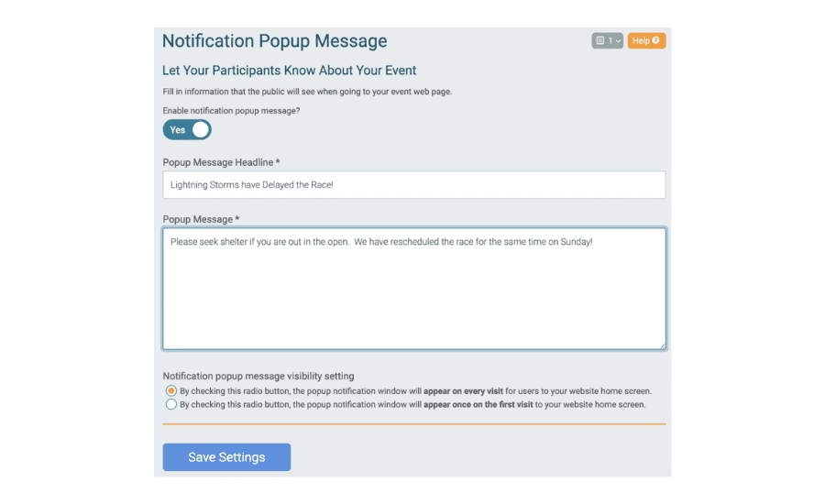Toggle the Enable notification popup message switch
Screen dimensions: 825x504
point(187,130)
